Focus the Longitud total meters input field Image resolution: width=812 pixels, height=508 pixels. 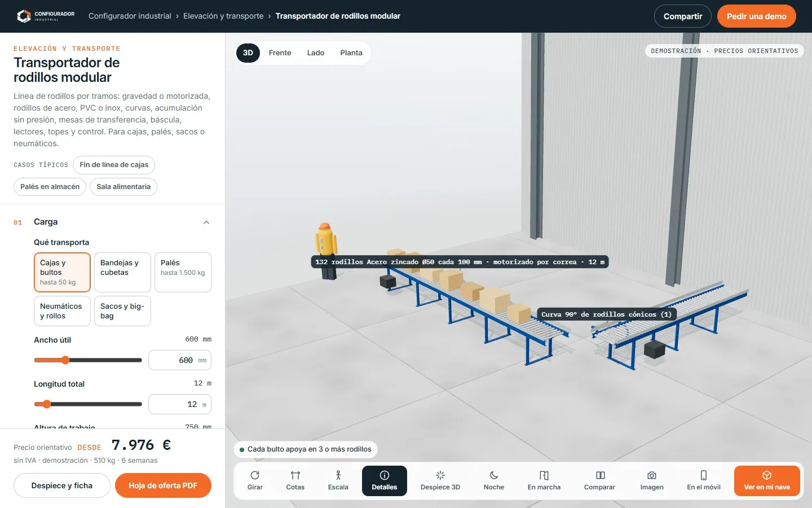pyautogui.click(x=180, y=404)
